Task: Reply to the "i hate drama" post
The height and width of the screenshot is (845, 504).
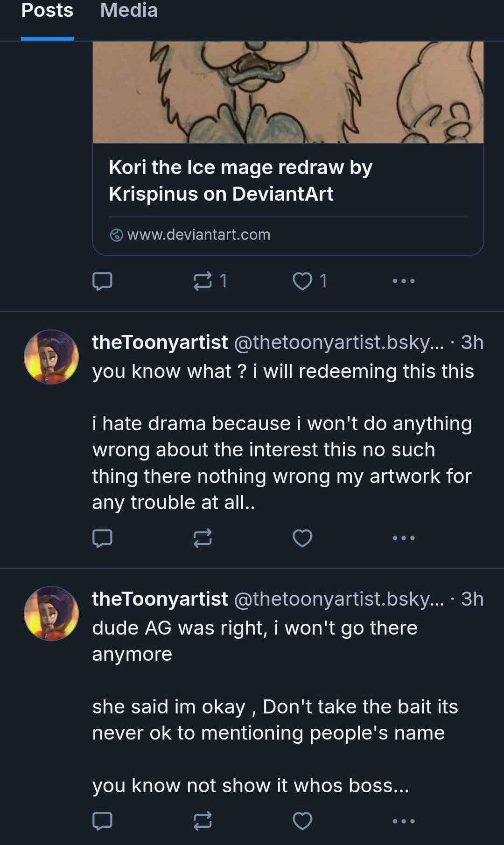Action: (102, 538)
